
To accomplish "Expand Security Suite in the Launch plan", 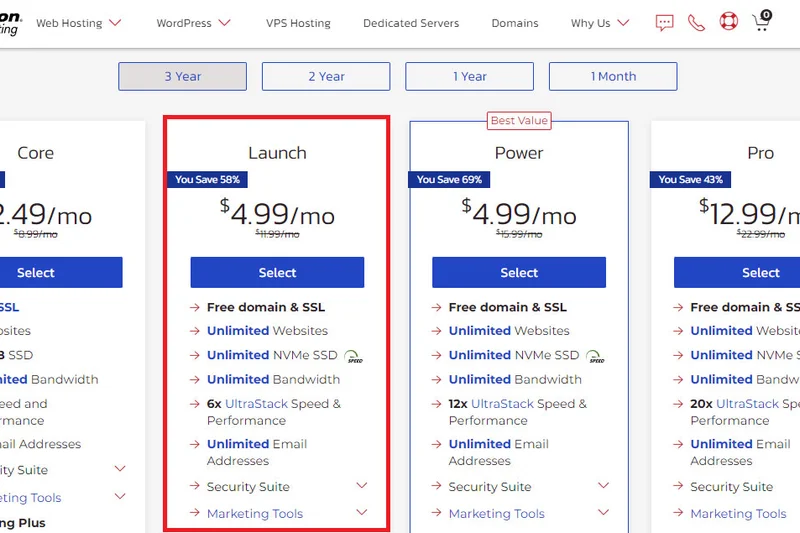I will (x=361, y=486).
